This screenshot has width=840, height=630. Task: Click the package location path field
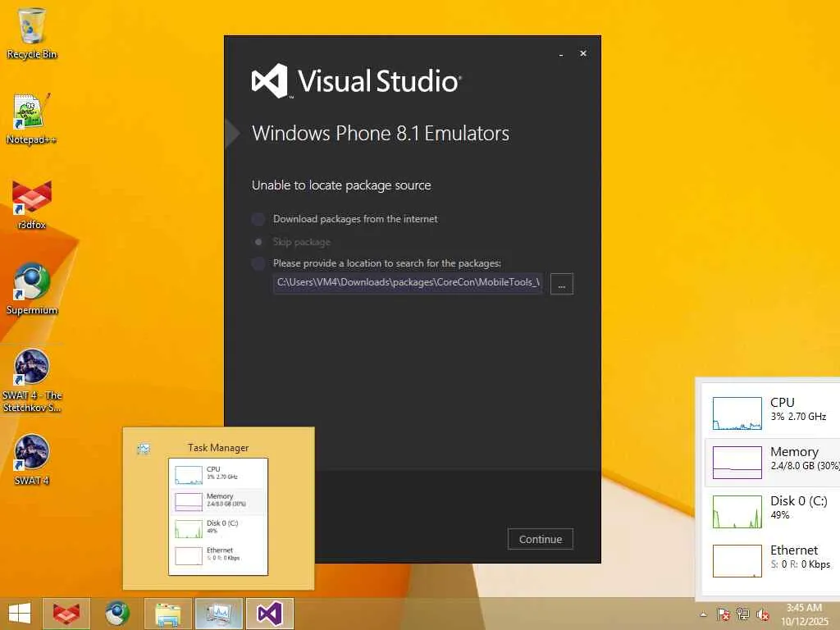(408, 283)
